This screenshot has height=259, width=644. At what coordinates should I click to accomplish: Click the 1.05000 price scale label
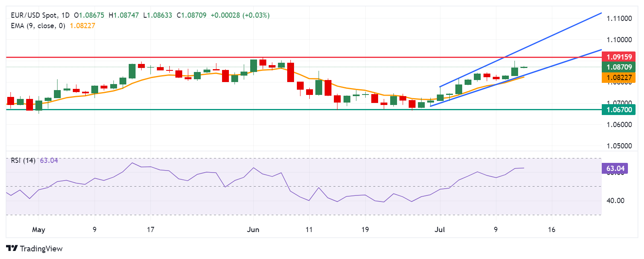(619, 146)
